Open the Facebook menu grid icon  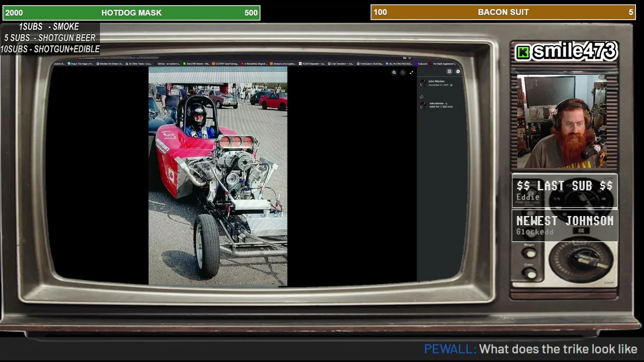(x=449, y=72)
